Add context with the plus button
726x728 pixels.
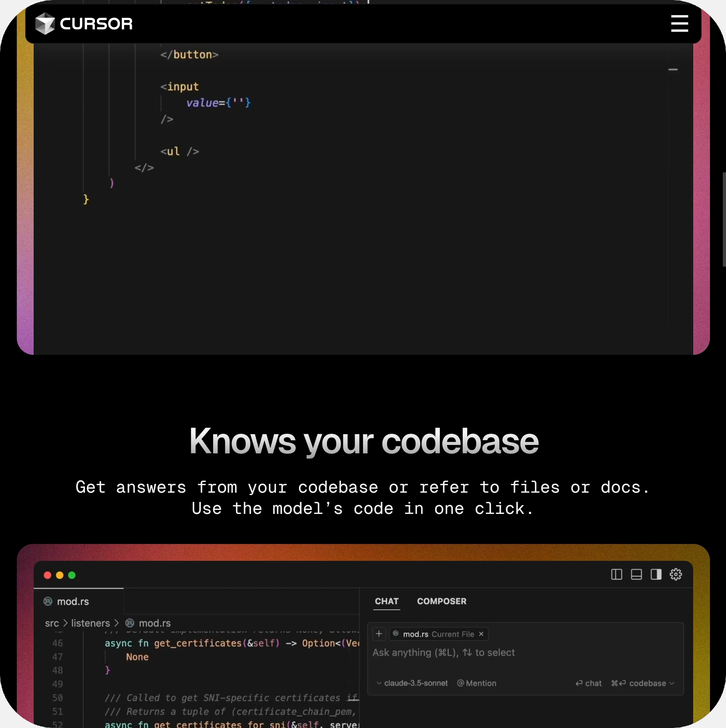pos(379,634)
